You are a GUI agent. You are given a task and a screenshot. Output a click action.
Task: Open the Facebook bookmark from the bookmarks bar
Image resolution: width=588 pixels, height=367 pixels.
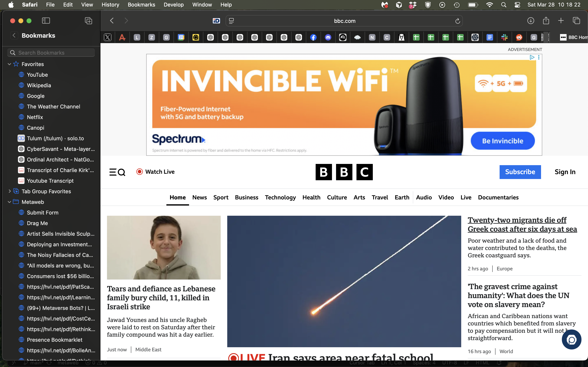click(313, 37)
